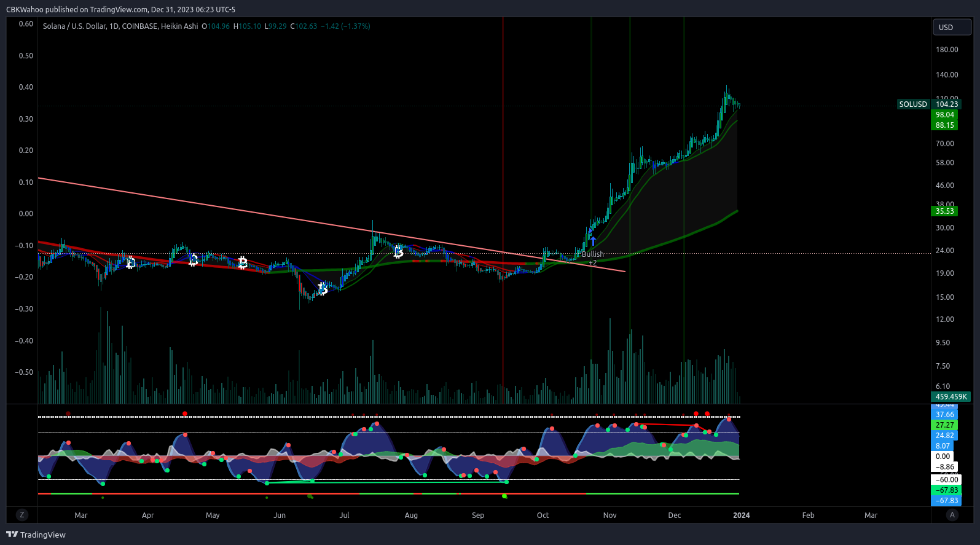Click the -60.00 oscillator level label
The width and height of the screenshot is (980, 545).
click(x=946, y=480)
